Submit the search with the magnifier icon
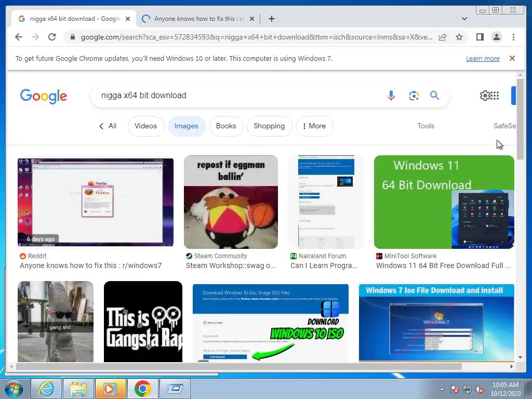Viewport: 532px width, 399px height. (435, 96)
